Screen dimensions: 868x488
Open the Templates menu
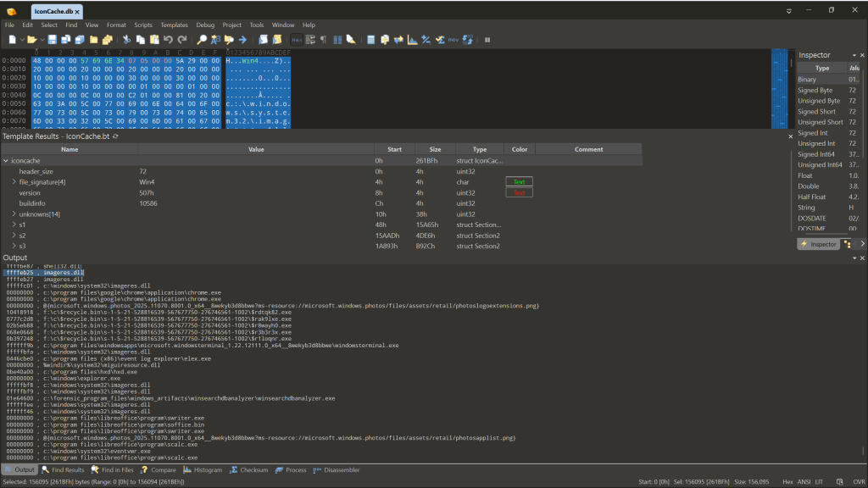[174, 25]
